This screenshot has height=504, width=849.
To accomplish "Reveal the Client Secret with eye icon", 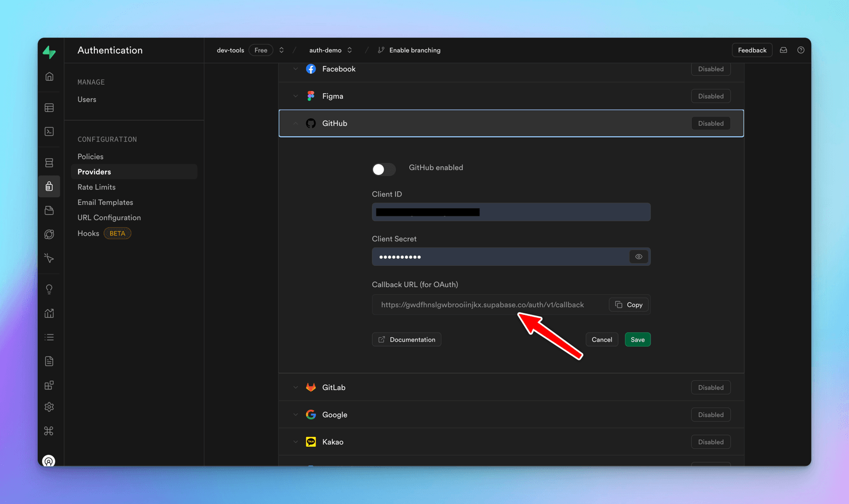I will point(639,257).
